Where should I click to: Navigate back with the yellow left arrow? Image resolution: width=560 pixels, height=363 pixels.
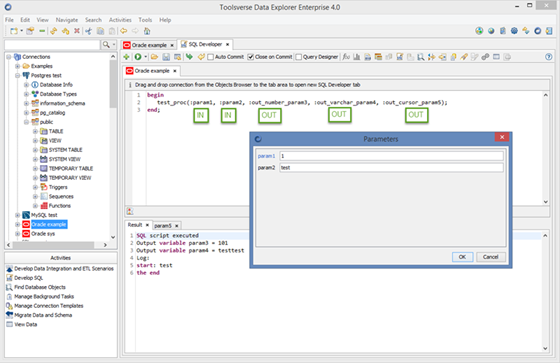(124, 31)
